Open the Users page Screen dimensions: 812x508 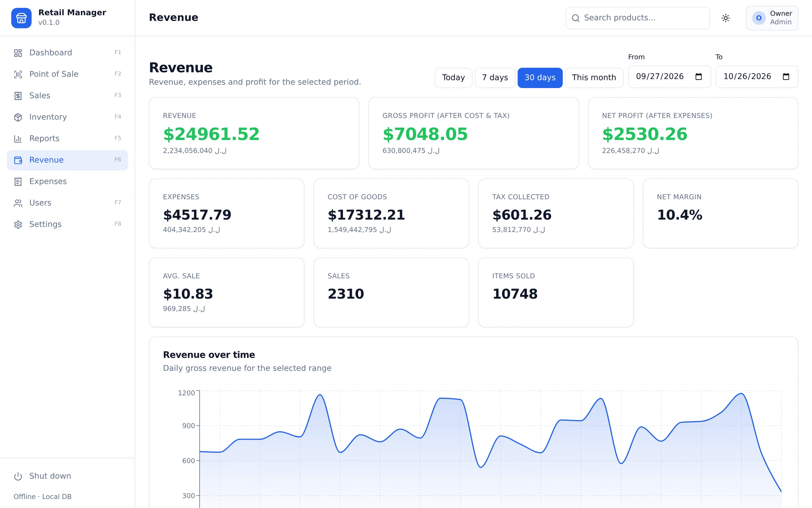coord(67,203)
